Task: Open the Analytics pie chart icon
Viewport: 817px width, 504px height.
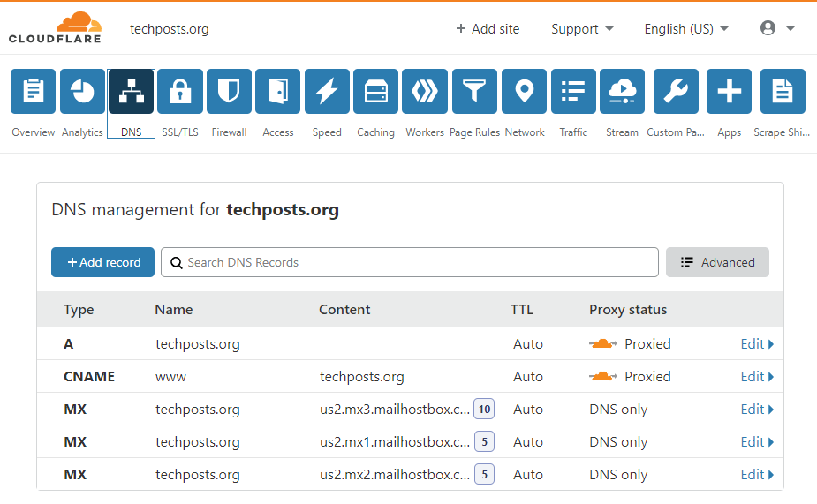Action: click(x=82, y=92)
